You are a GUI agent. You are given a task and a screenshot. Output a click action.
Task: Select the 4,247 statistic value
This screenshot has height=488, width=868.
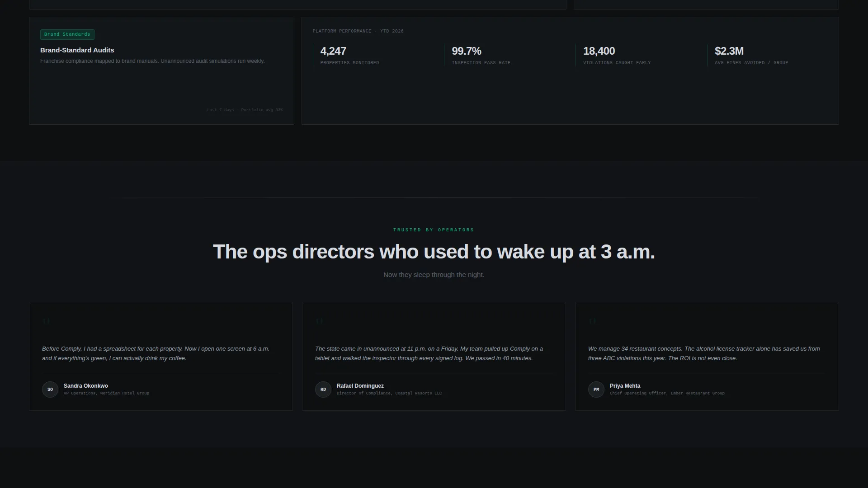click(333, 51)
